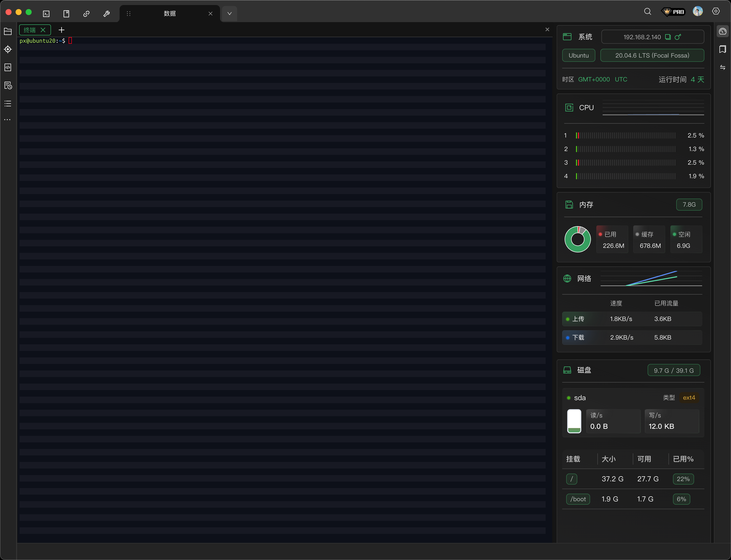Open the list view icon in sidebar
The width and height of the screenshot is (731, 560).
(8, 104)
